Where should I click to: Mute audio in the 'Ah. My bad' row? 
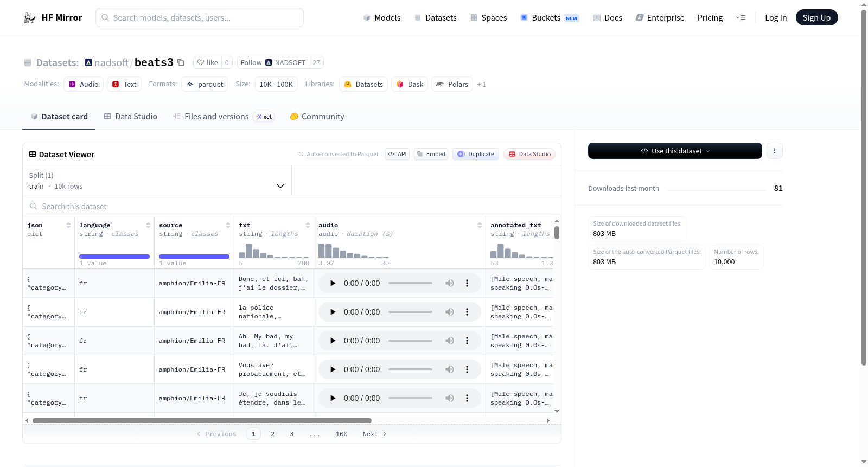(450, 341)
